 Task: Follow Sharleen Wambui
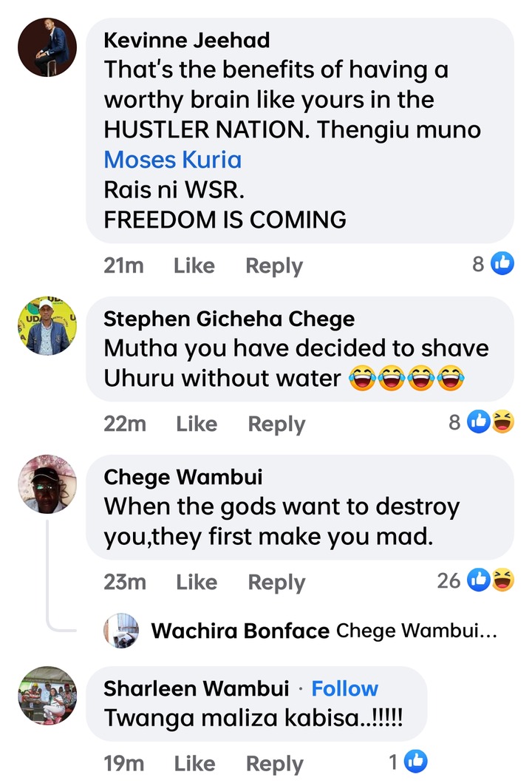345,688
